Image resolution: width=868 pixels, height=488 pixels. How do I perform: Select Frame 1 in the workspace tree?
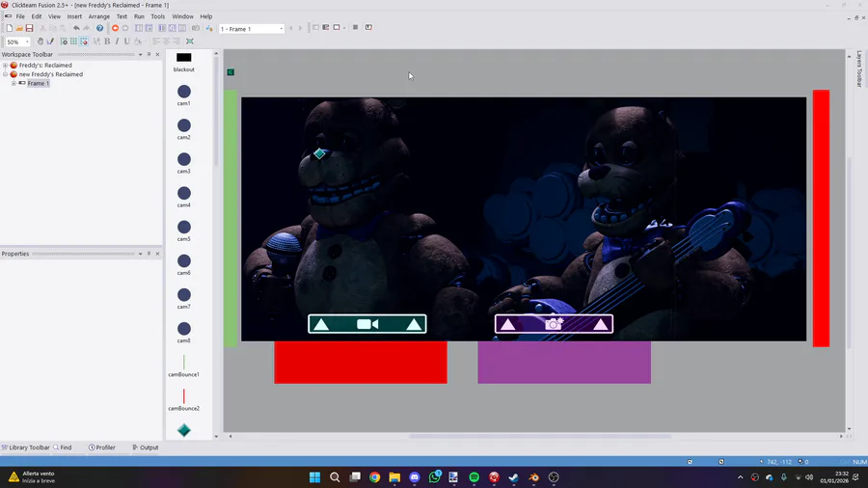click(x=39, y=83)
